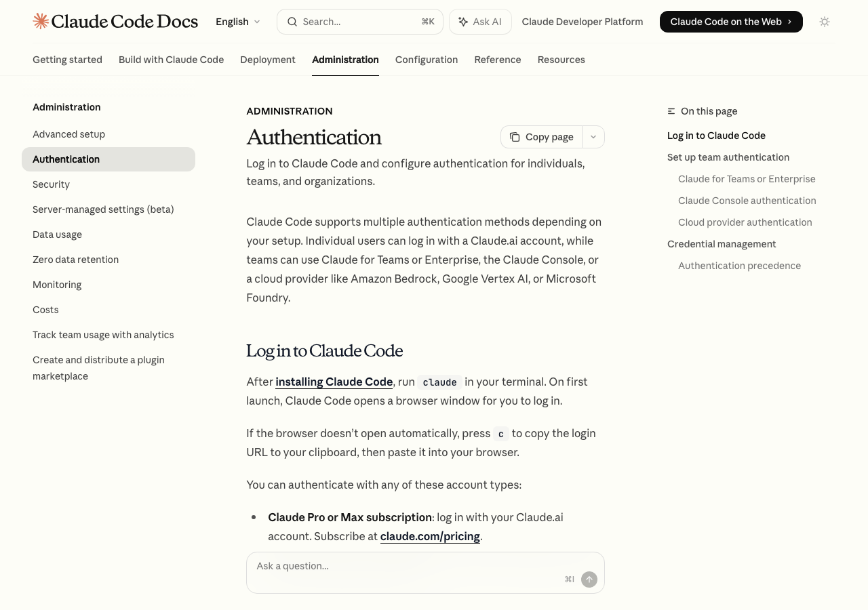This screenshot has height=610, width=868.
Task: Follow the installing Claude Code link
Action: [334, 382]
